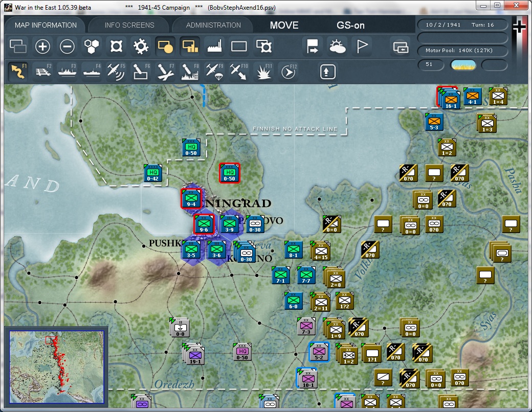This screenshot has height=412, width=532.
Task: Open preferences gear icon
Action: click(x=141, y=46)
